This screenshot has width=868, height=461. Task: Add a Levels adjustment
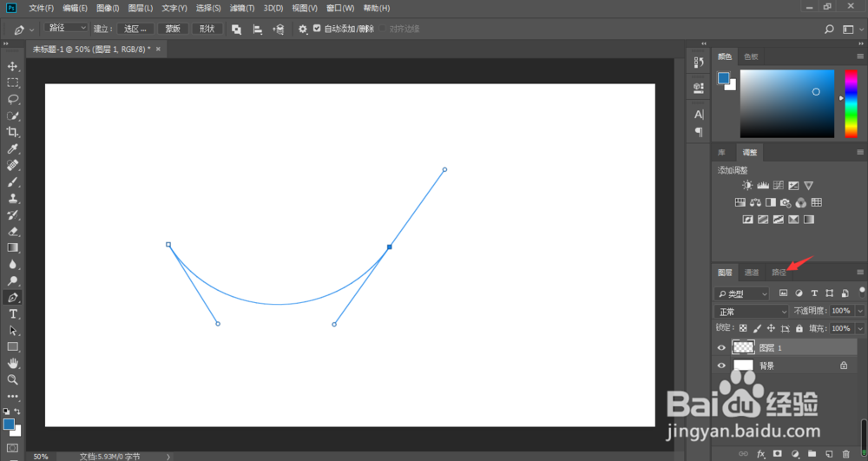(x=763, y=186)
